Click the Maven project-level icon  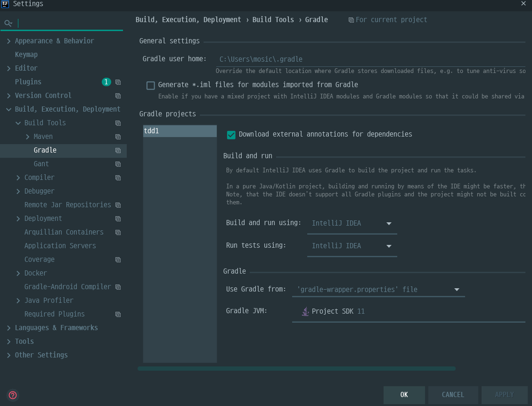pos(118,137)
